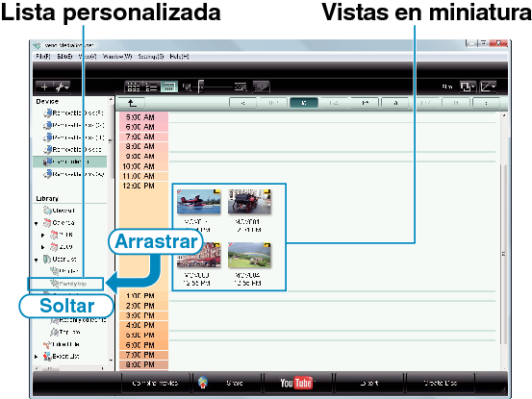Open the first filter dropdown beside Filter label
This screenshot has height=399, width=532.
point(468,87)
